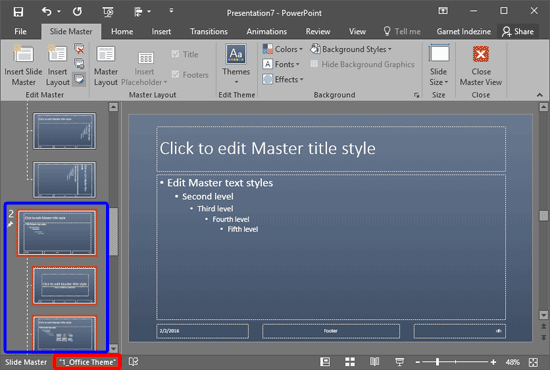This screenshot has height=370, width=550.
Task: Switch to the Home tab
Action: tap(122, 32)
